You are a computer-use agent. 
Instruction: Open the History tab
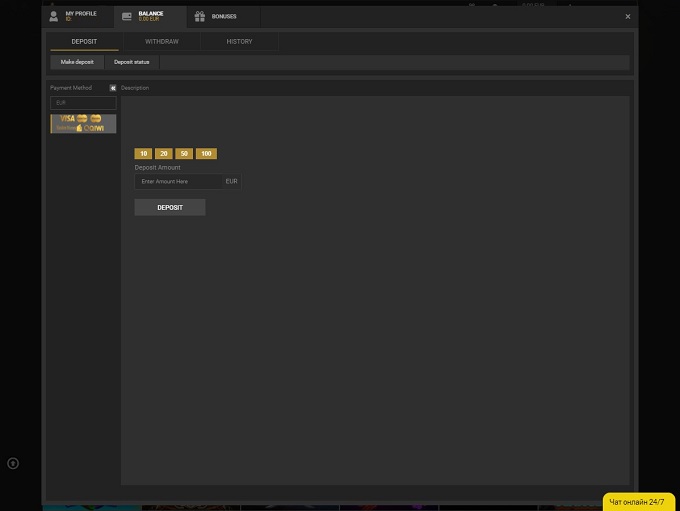point(239,42)
